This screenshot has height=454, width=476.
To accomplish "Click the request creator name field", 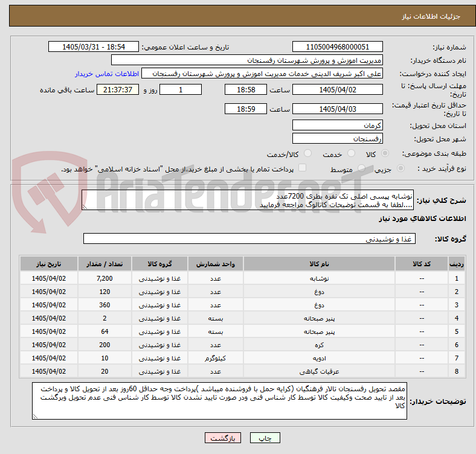I will (262, 74).
